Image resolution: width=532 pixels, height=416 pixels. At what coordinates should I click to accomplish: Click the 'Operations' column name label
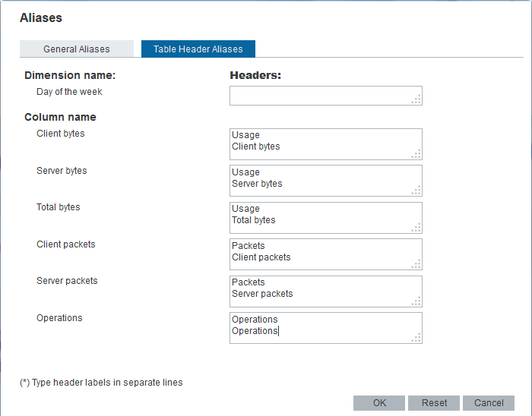(x=59, y=318)
